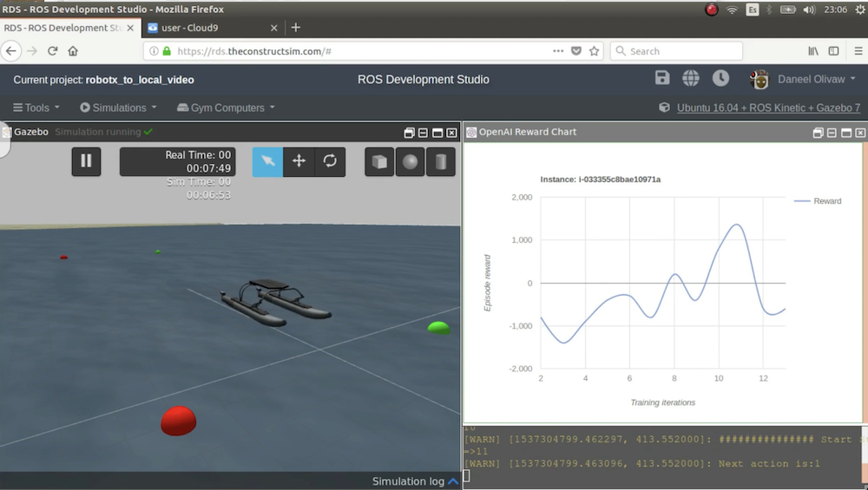Reload the current page
The height and width of the screenshot is (490, 868).
point(53,51)
